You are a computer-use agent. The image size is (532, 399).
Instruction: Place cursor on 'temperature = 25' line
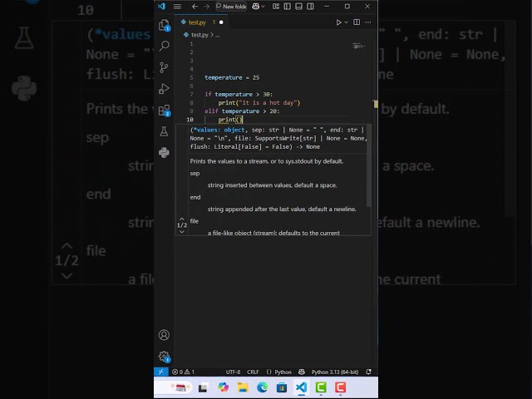[232, 77]
